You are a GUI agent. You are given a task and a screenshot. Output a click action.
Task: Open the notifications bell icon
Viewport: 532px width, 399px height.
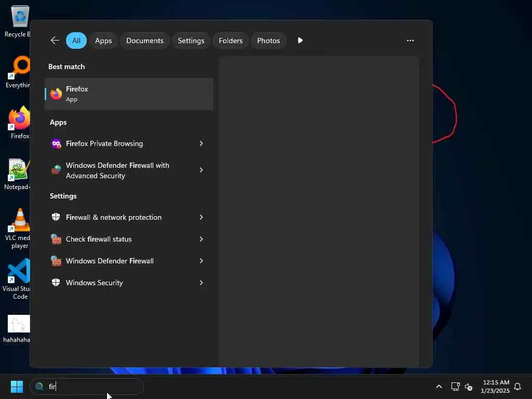[517, 387]
